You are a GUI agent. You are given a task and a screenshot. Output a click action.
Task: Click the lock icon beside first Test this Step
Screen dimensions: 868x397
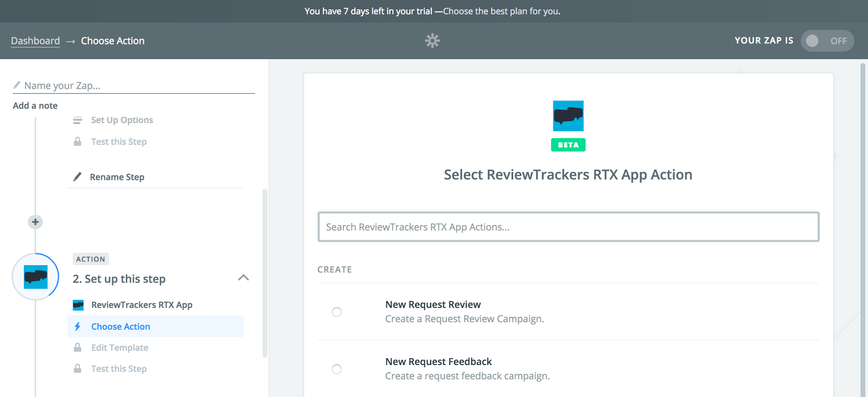coord(78,142)
